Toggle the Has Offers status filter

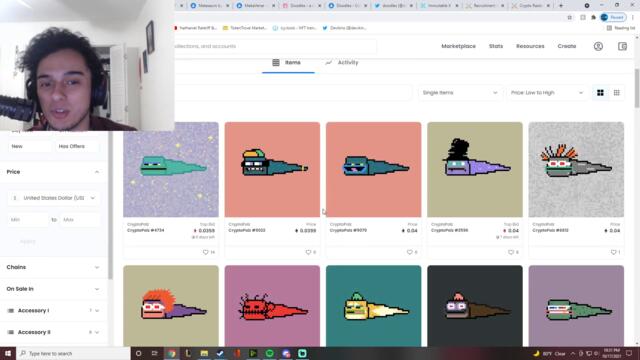[x=77, y=146]
